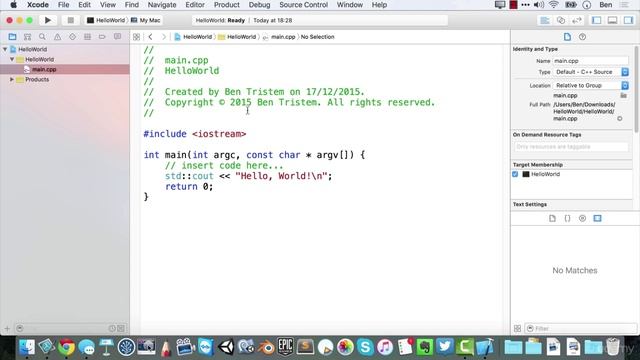Screen dimensions: 640x360
Task: Show Media library
Action: pyautogui.click(x=598, y=218)
